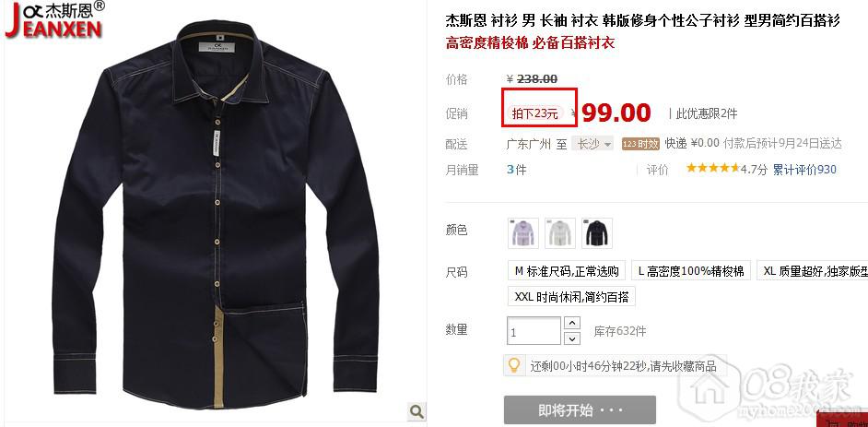
Task: Click the magnifier zoom icon on product image
Action: pyautogui.click(x=416, y=411)
